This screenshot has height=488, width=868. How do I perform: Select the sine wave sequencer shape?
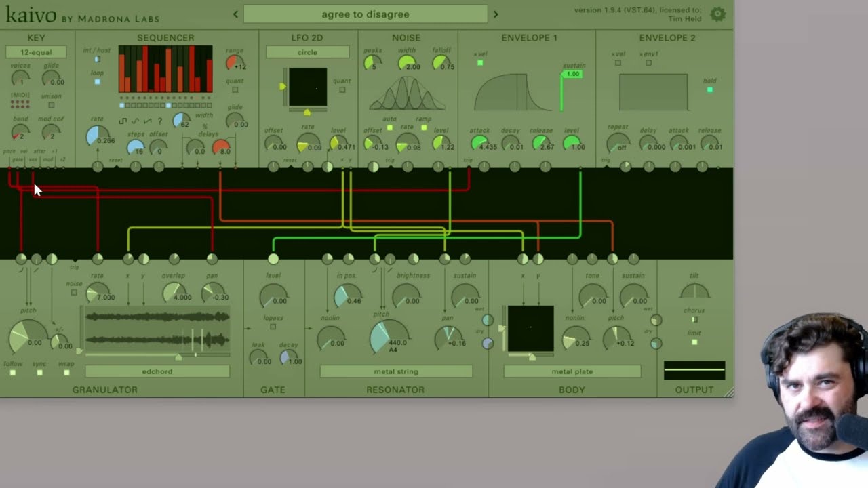(135, 121)
